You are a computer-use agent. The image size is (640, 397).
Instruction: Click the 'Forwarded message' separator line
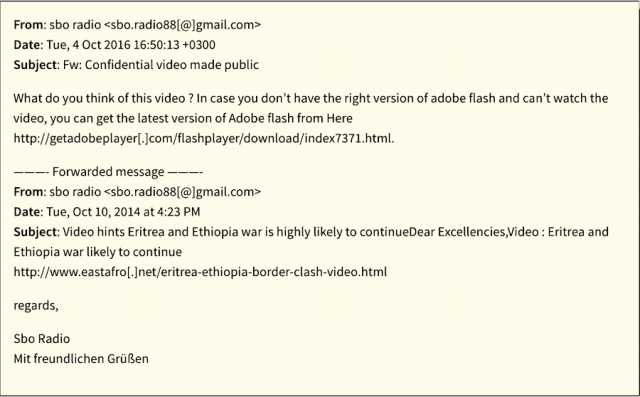(x=108, y=172)
